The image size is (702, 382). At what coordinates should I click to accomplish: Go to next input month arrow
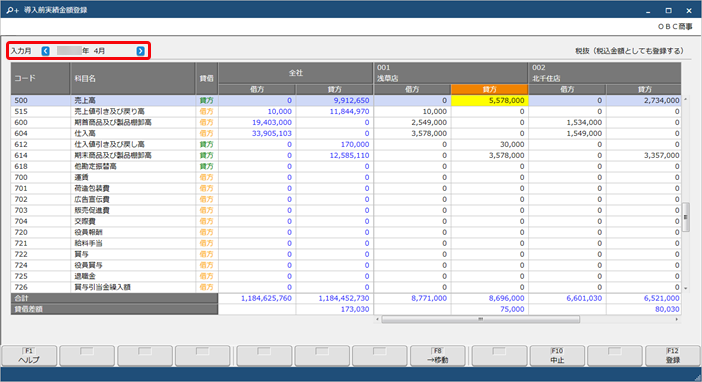point(141,51)
